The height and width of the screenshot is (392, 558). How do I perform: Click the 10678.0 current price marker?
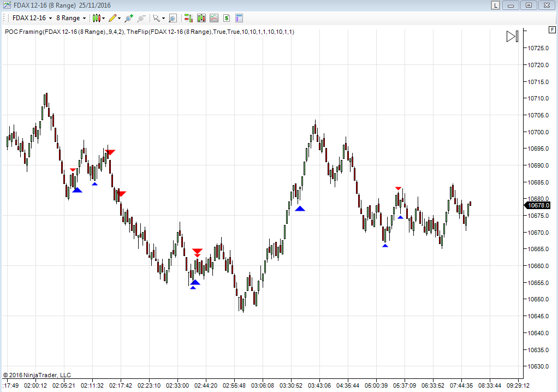538,205
